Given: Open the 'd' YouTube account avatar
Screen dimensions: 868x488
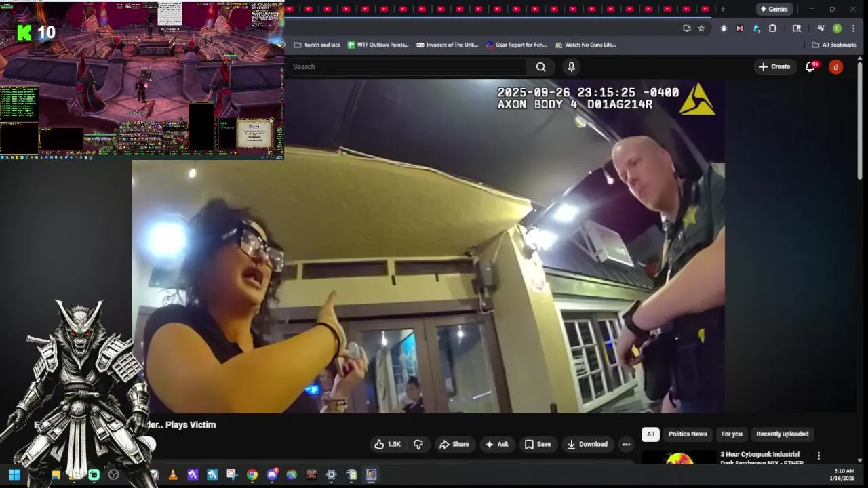Looking at the screenshot, I should [x=835, y=66].
